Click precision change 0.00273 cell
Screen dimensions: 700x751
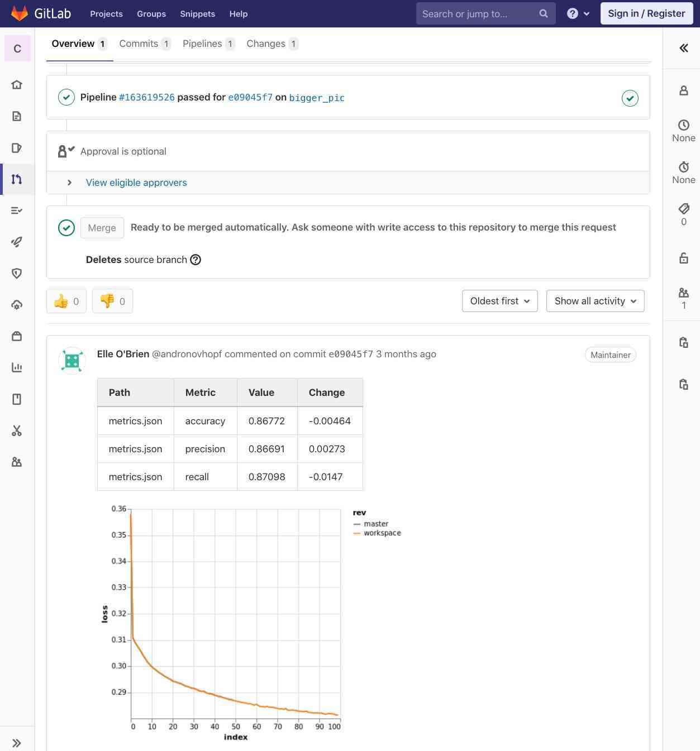[330, 449]
